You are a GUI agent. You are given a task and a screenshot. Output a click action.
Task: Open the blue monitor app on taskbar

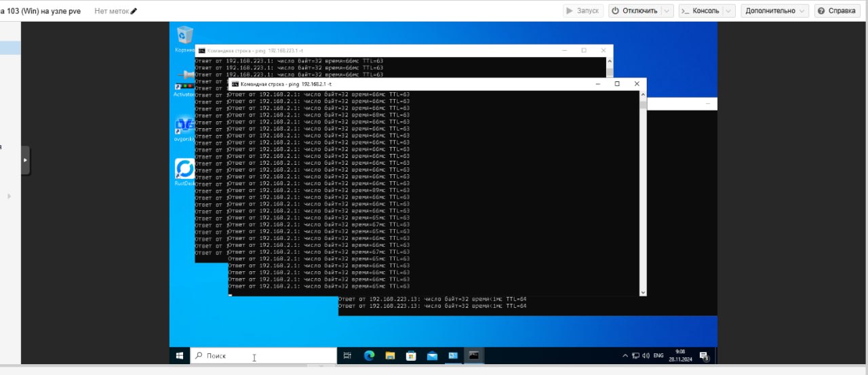pyautogui.click(x=453, y=355)
